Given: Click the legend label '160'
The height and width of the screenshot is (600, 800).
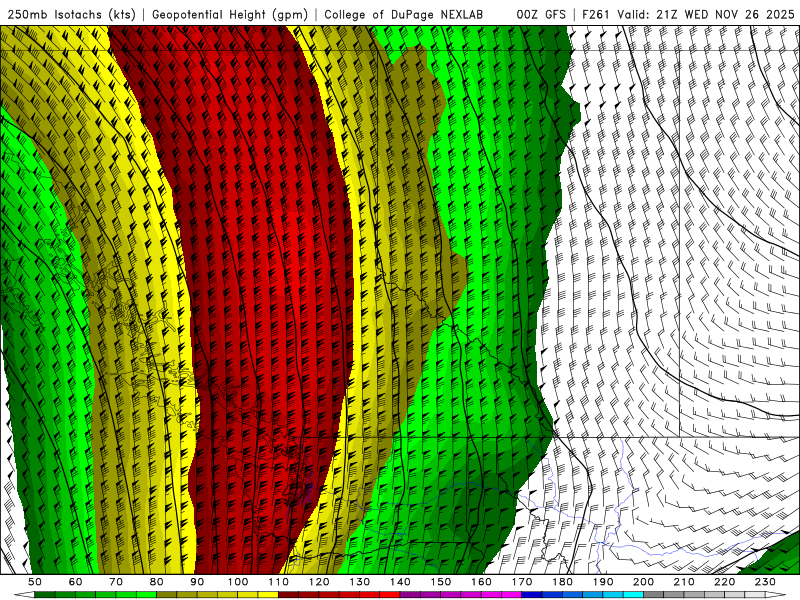Looking at the screenshot, I should pos(482,582).
